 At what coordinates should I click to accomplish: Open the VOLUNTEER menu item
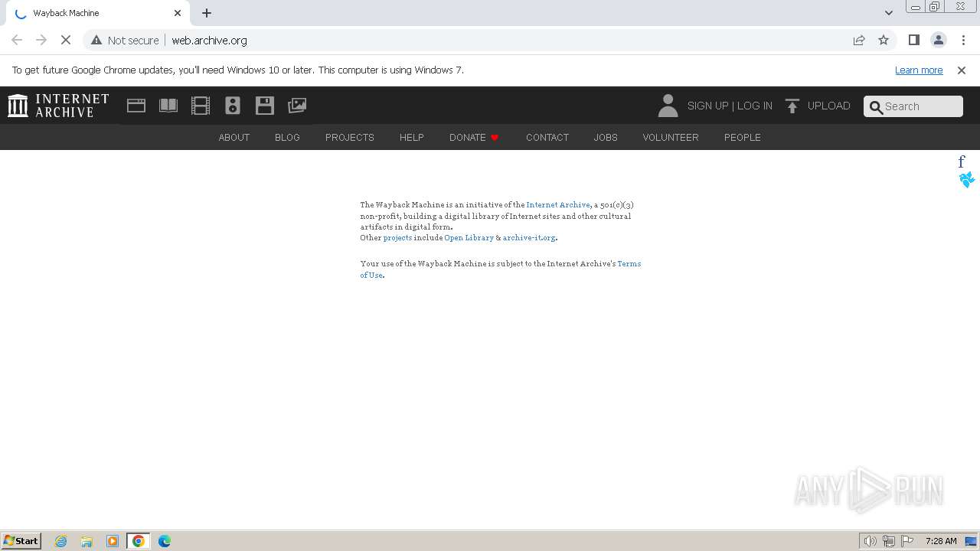click(671, 137)
